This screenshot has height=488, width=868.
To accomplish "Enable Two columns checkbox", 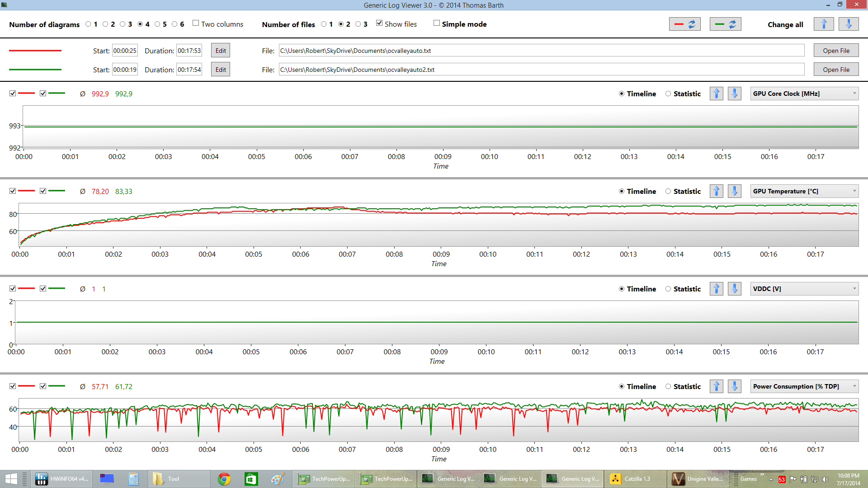I will pos(196,23).
